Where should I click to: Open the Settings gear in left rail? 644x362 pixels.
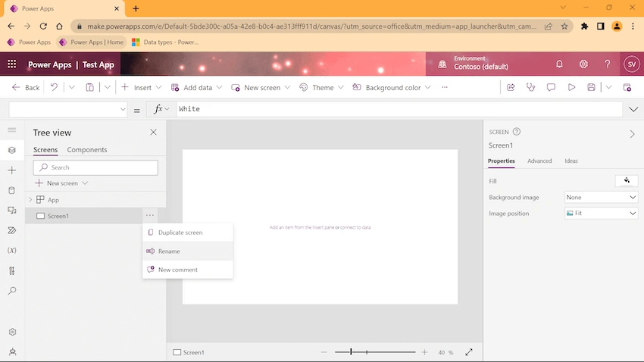(x=12, y=332)
